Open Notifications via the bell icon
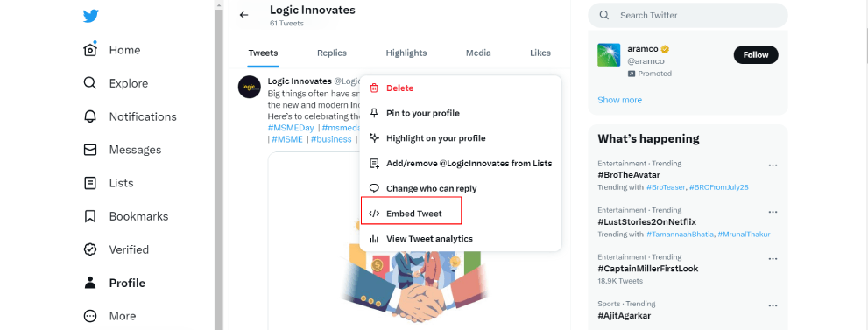Image resolution: width=868 pixels, height=330 pixels. click(x=89, y=116)
